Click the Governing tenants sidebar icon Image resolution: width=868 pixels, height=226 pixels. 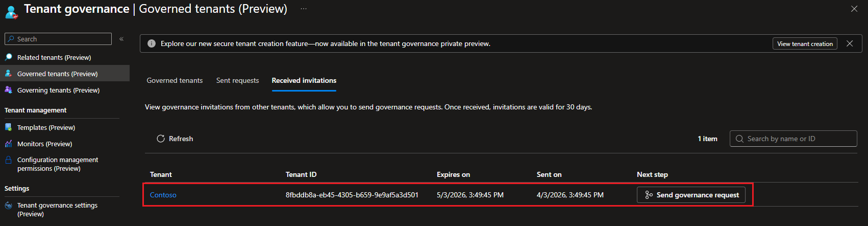[x=8, y=90]
